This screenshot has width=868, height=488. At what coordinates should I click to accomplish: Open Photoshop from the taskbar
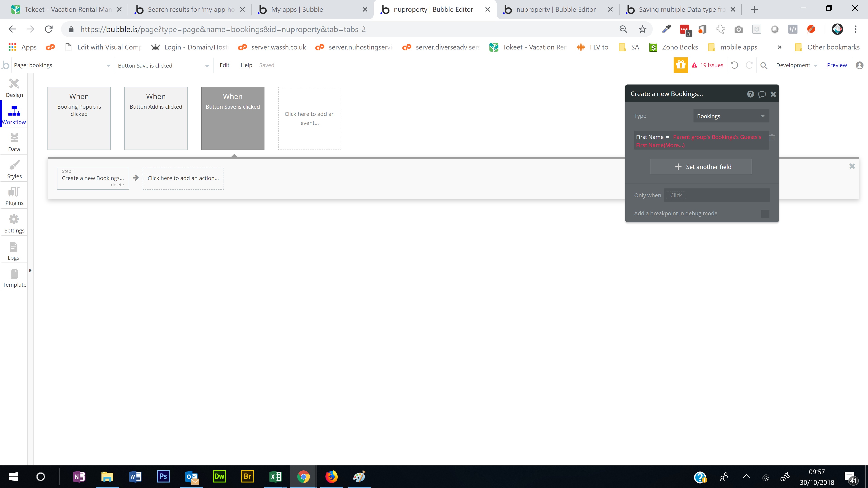[163, 476]
